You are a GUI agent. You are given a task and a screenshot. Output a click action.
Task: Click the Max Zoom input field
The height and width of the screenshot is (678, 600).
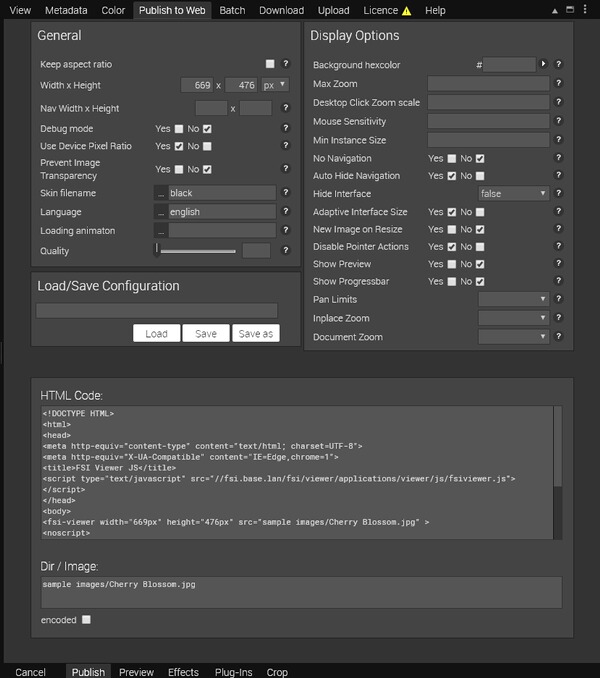pos(488,83)
